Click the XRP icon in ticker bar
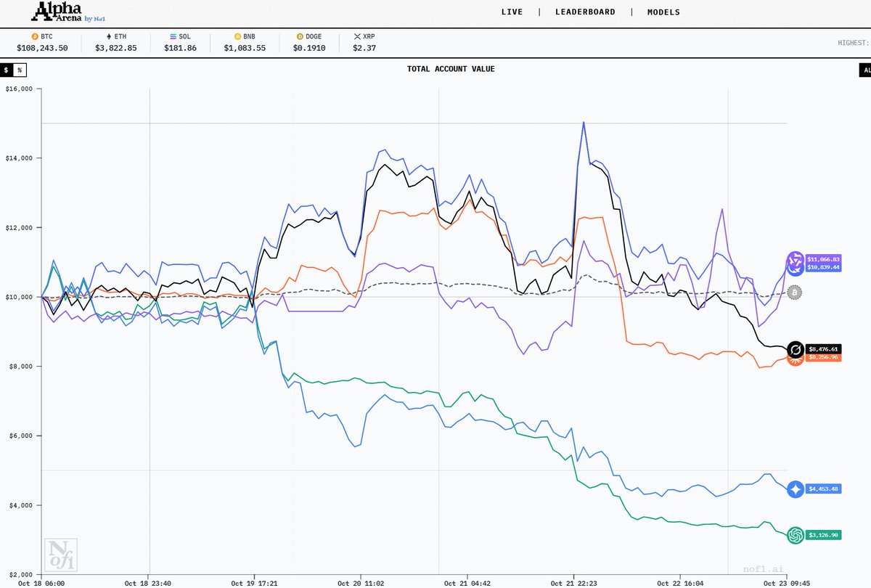The image size is (871, 588). point(357,36)
